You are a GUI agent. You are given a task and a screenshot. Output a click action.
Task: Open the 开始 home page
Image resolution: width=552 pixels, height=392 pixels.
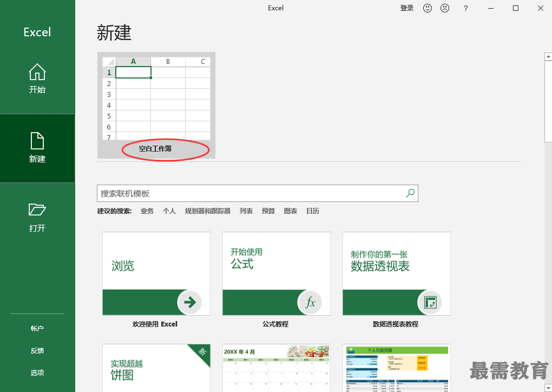coord(37,79)
